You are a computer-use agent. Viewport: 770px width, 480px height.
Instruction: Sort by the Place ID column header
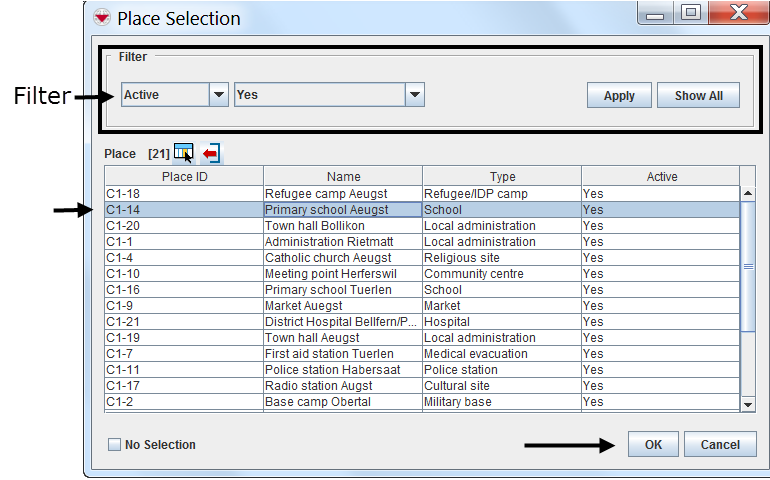click(x=184, y=177)
